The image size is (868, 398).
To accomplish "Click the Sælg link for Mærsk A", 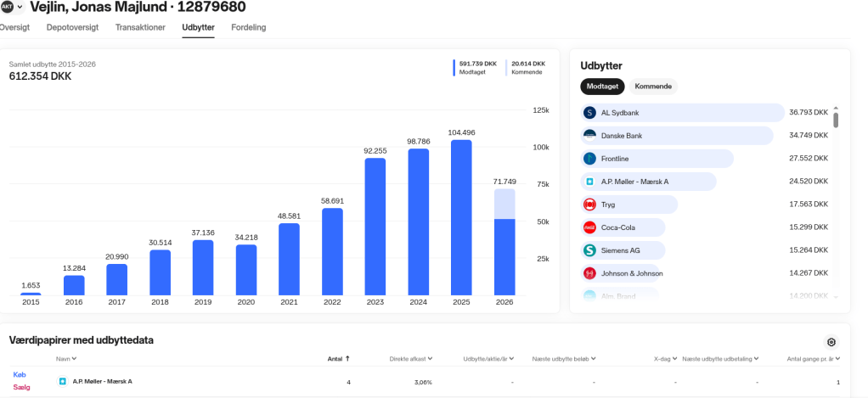I will 21,387.
